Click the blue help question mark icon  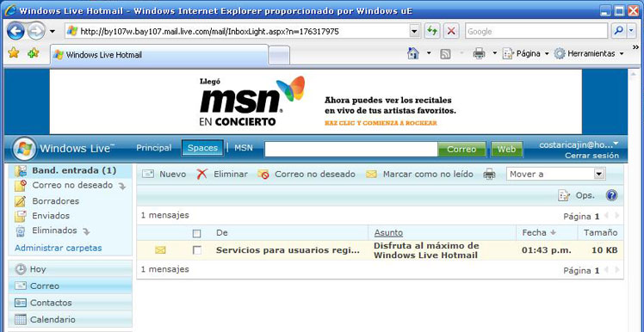pos(611,195)
